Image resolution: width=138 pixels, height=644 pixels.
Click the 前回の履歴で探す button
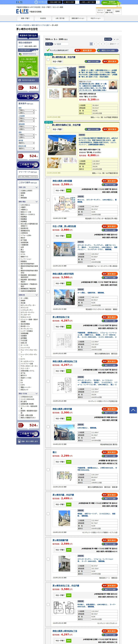click(55, 2)
